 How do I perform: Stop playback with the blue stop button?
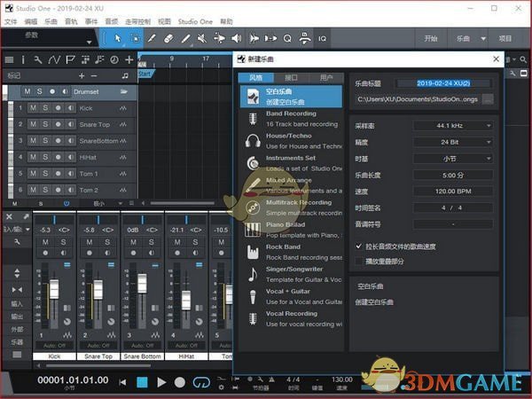pos(142,382)
